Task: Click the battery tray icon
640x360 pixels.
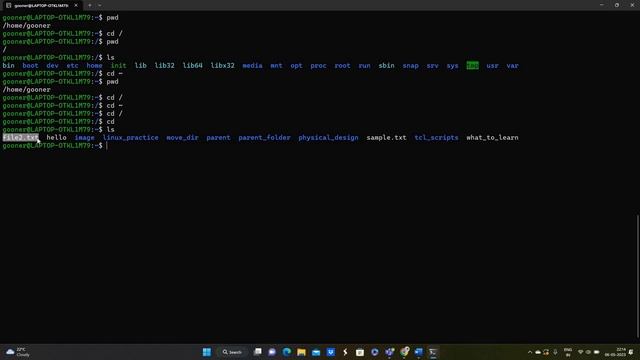Action: [x=596, y=352]
